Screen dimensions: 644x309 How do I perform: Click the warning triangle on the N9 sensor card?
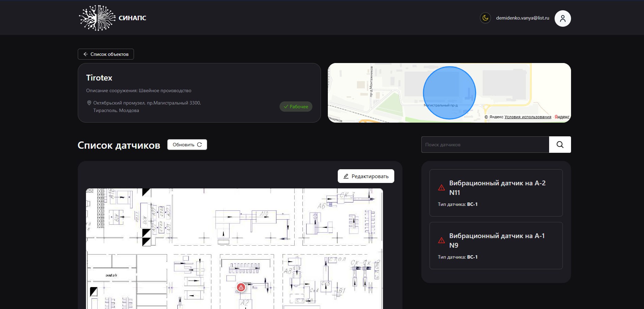[x=442, y=240]
